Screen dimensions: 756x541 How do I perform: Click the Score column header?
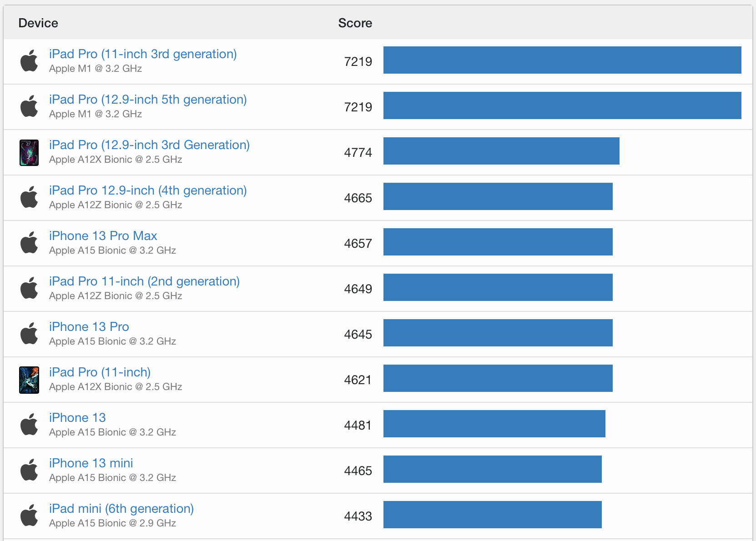point(355,23)
